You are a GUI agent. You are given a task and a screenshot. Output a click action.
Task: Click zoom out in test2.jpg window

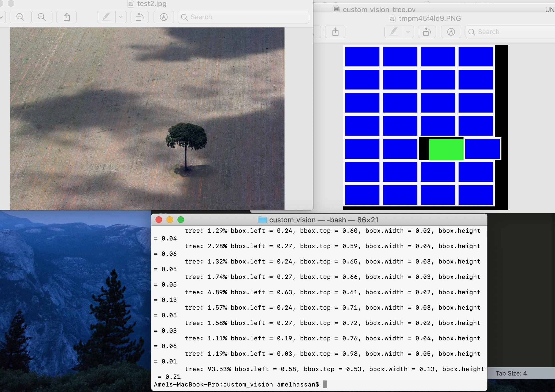click(x=20, y=17)
